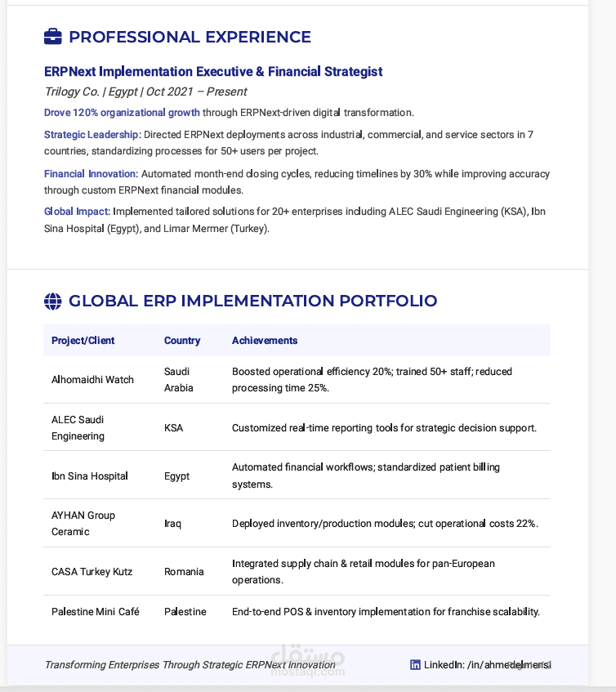Click the 'Strategic Leadership:' label
The image size is (616, 692).
(x=92, y=135)
